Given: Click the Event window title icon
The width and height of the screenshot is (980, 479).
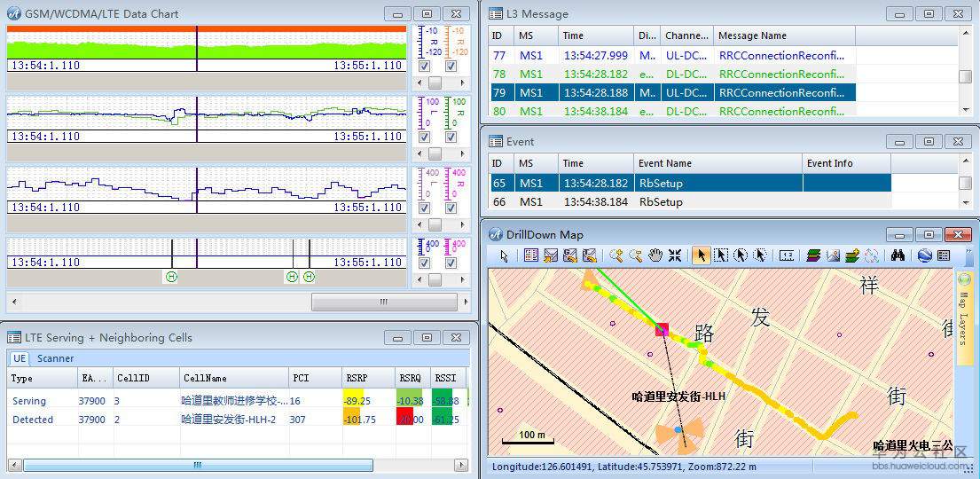Looking at the screenshot, I should [496, 142].
